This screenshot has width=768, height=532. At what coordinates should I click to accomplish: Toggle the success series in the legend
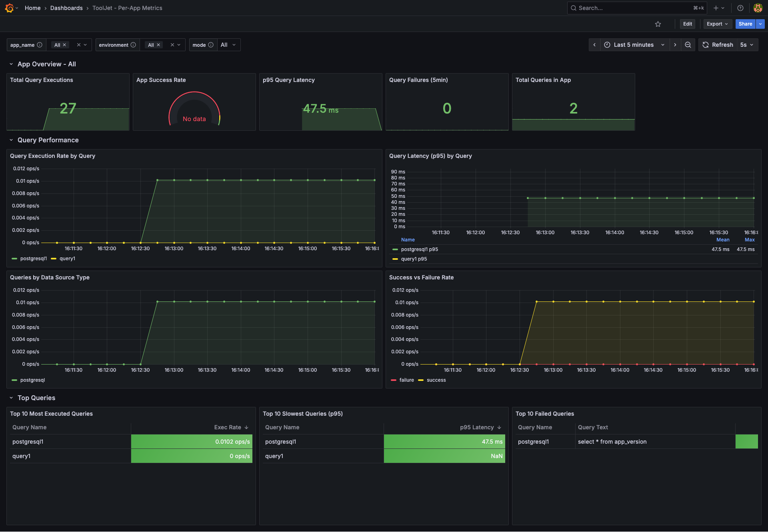[436, 380]
